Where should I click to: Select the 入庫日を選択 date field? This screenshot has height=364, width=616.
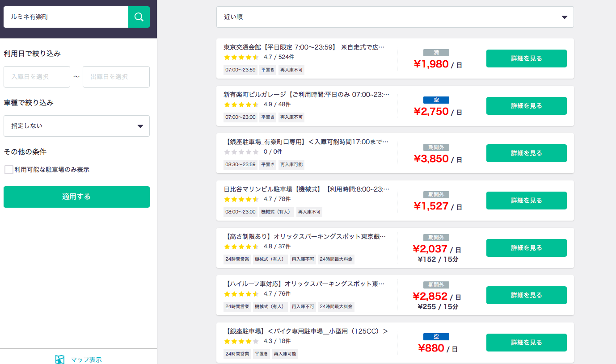(37, 77)
